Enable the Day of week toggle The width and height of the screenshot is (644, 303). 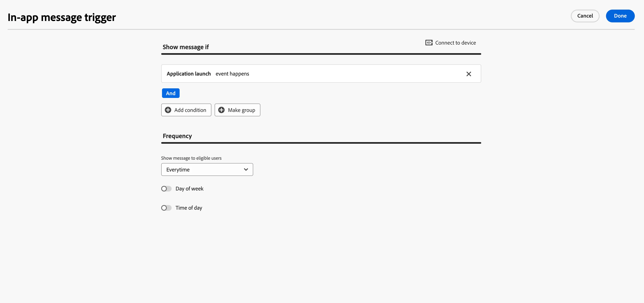(166, 189)
